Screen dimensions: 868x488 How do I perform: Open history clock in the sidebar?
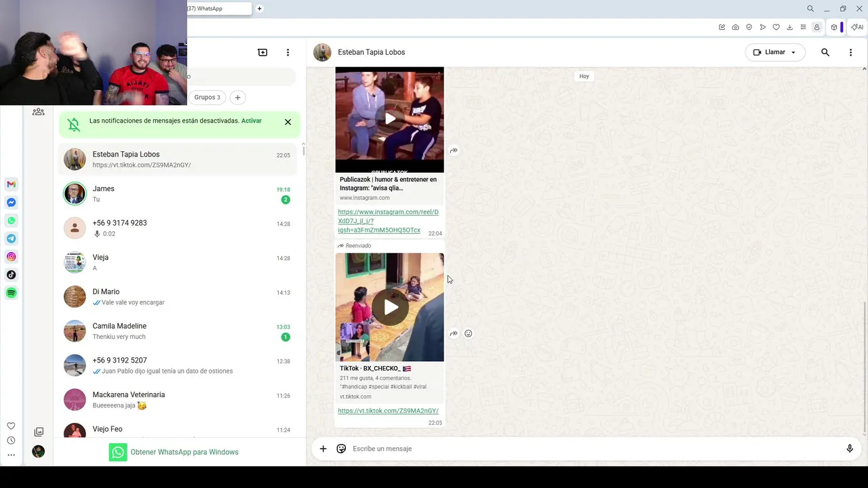coord(11,441)
